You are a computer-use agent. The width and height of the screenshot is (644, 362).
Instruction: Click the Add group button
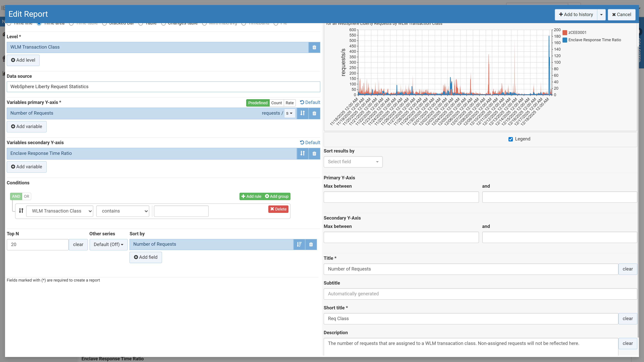coord(277,196)
